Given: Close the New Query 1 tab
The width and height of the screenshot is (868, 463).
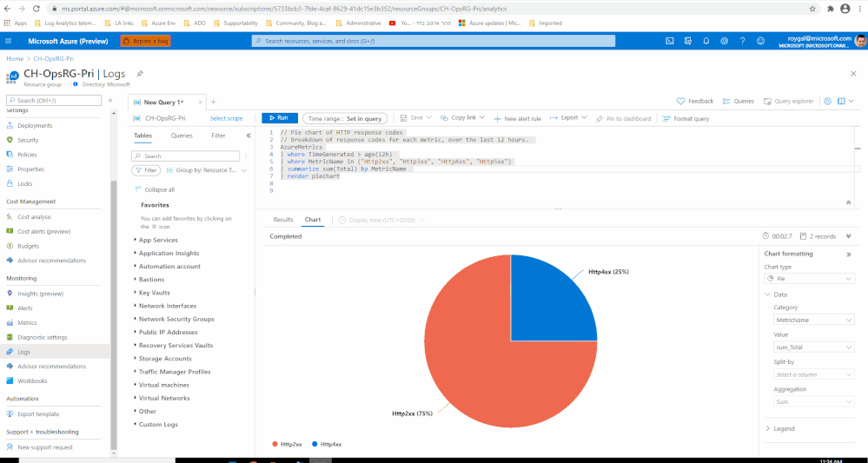Looking at the screenshot, I should pos(201,102).
